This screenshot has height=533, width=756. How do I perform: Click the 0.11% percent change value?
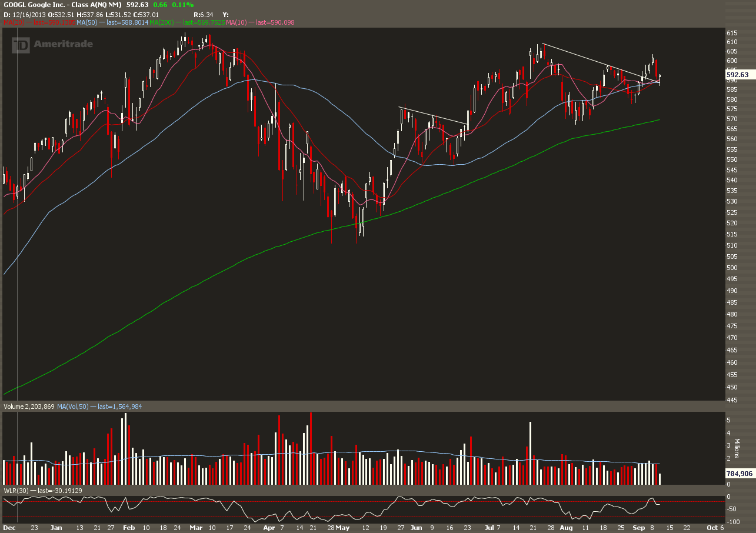coord(182,5)
